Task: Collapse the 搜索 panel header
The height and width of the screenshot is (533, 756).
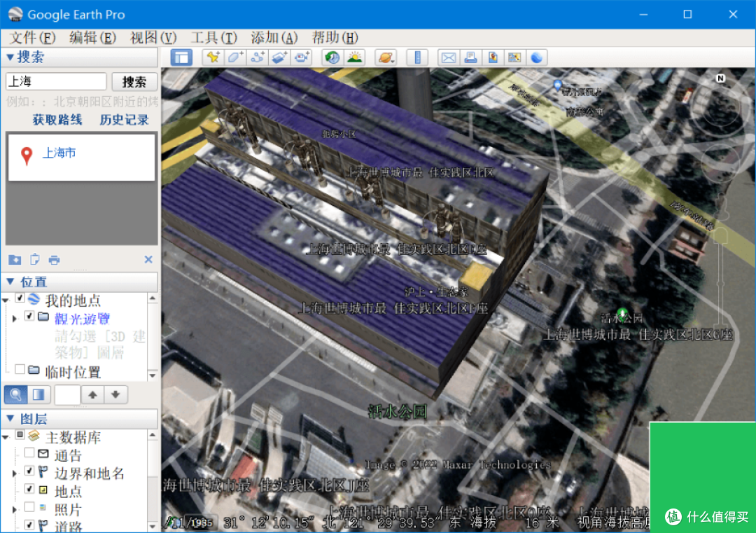Action: click(x=10, y=57)
